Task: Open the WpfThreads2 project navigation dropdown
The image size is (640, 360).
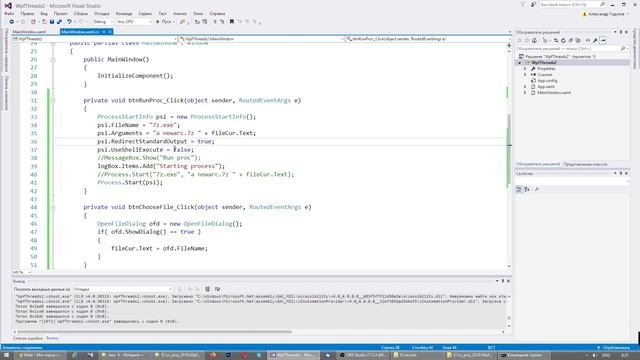Action: point(95,39)
